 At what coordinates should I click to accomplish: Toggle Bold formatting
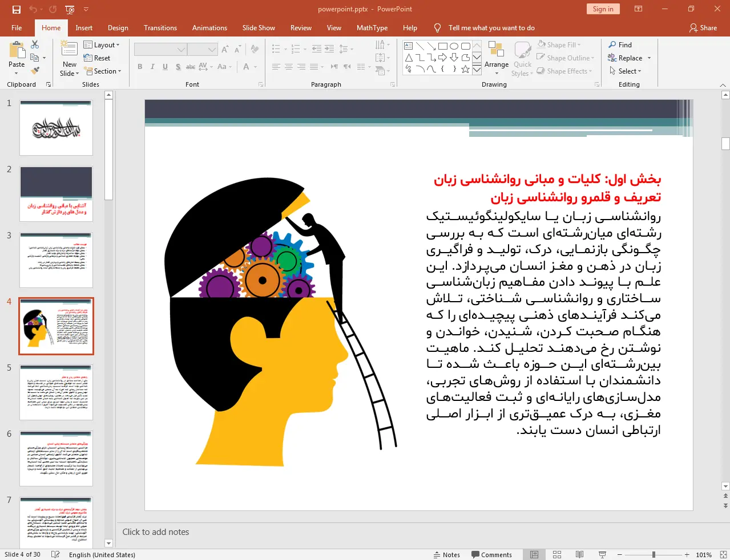pyautogui.click(x=140, y=67)
